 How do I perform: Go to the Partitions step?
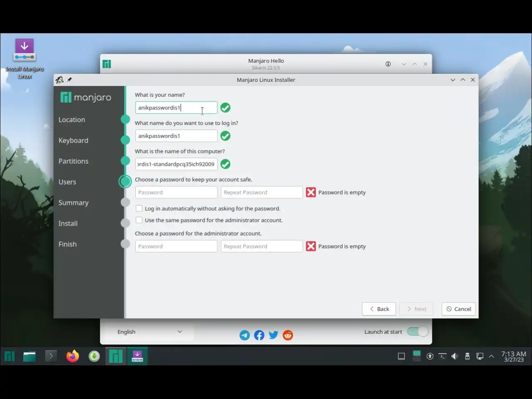point(74,161)
